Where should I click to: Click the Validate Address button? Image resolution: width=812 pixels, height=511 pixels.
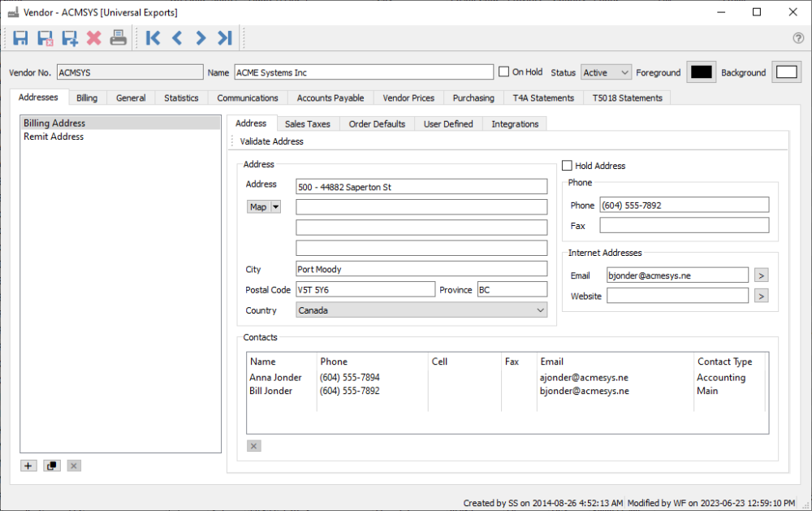pyautogui.click(x=271, y=141)
